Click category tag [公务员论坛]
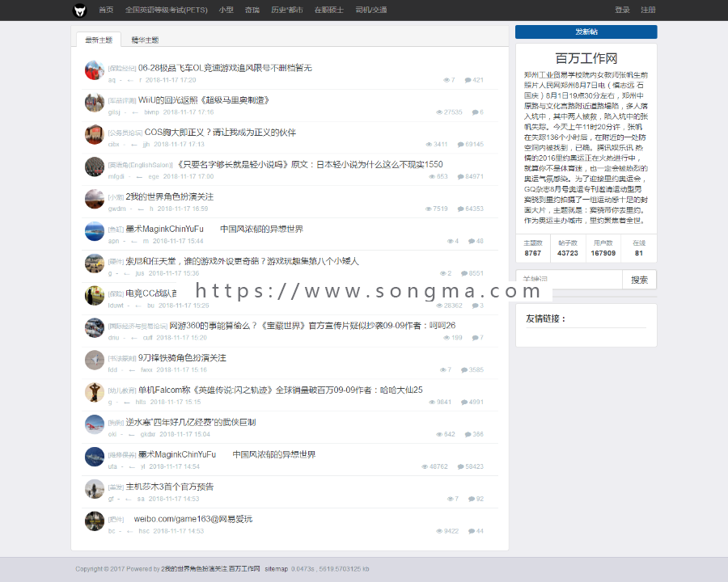 (x=125, y=133)
